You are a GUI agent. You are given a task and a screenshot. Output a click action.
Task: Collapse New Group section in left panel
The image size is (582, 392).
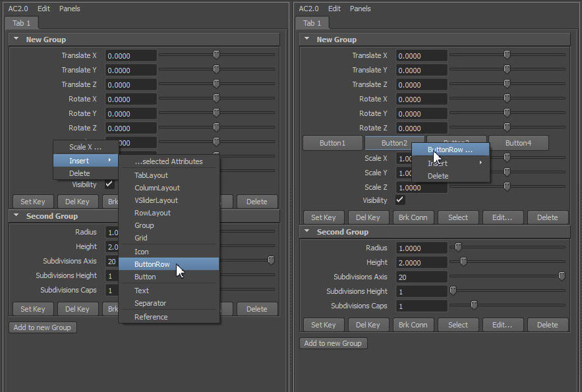pos(16,40)
